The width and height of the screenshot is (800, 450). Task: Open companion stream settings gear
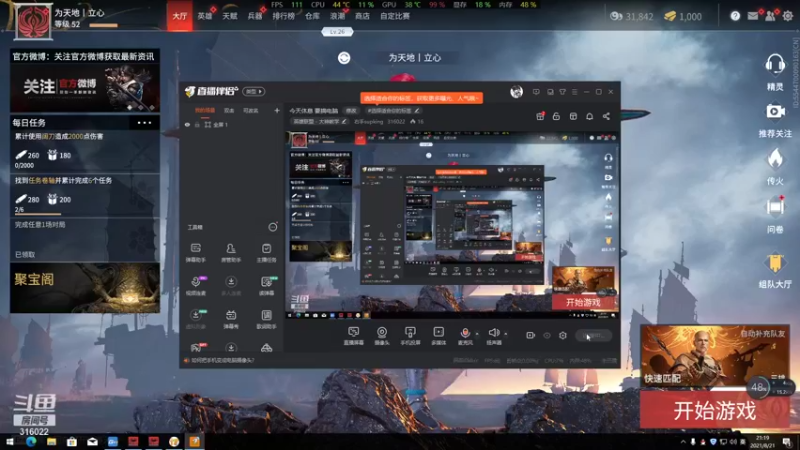coord(563,335)
